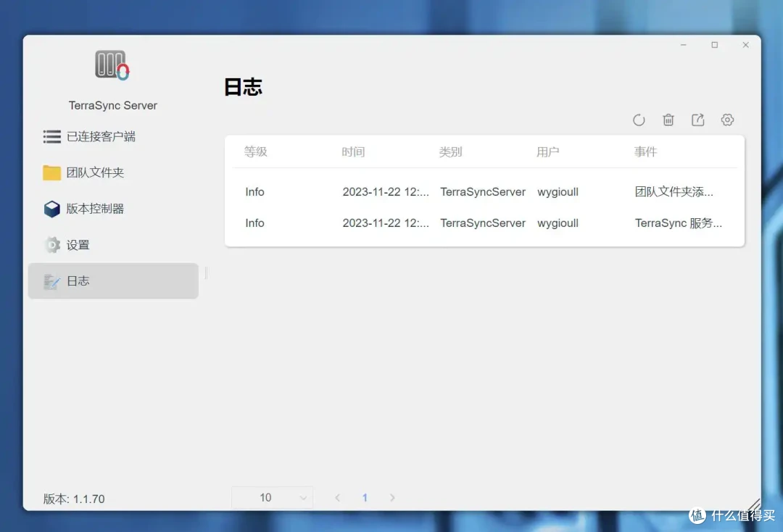Image resolution: width=783 pixels, height=532 pixels.
Task: Click the time cell of the 团队文件夹添... row
Action: tap(386, 191)
